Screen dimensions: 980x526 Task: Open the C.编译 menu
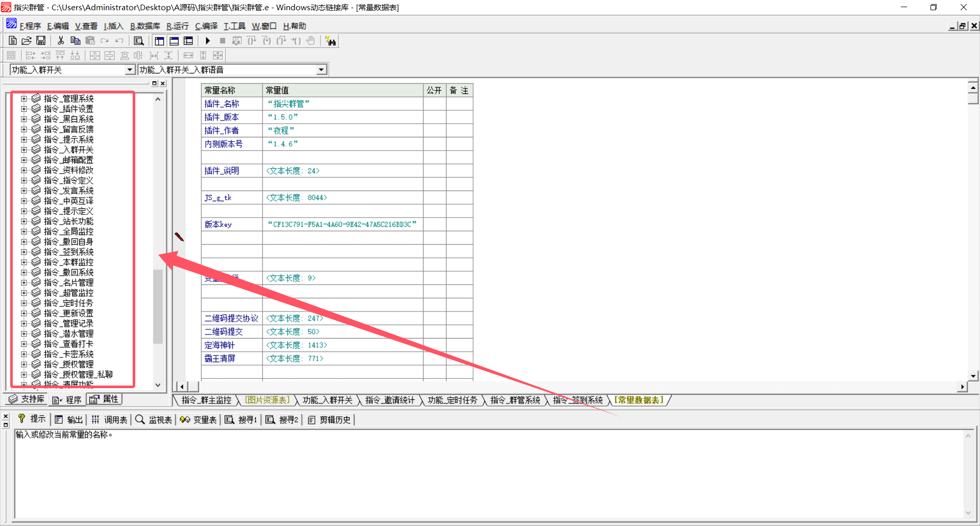206,26
